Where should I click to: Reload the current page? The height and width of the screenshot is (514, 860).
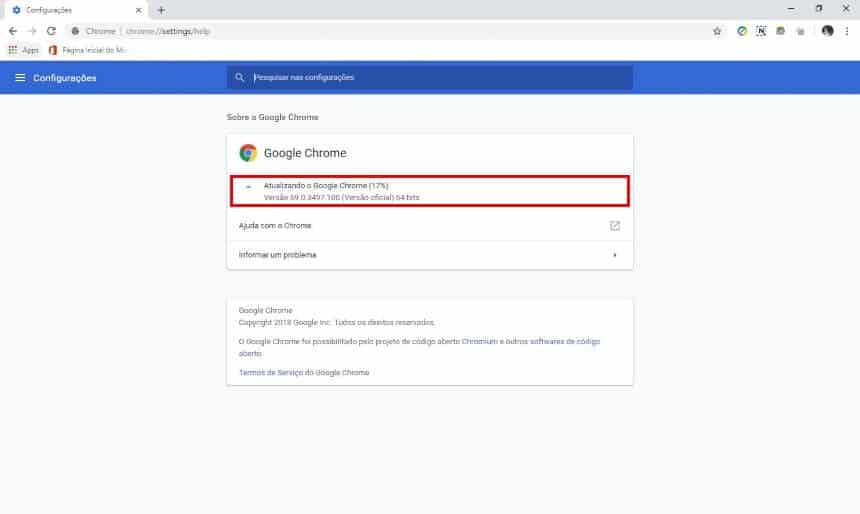point(51,31)
